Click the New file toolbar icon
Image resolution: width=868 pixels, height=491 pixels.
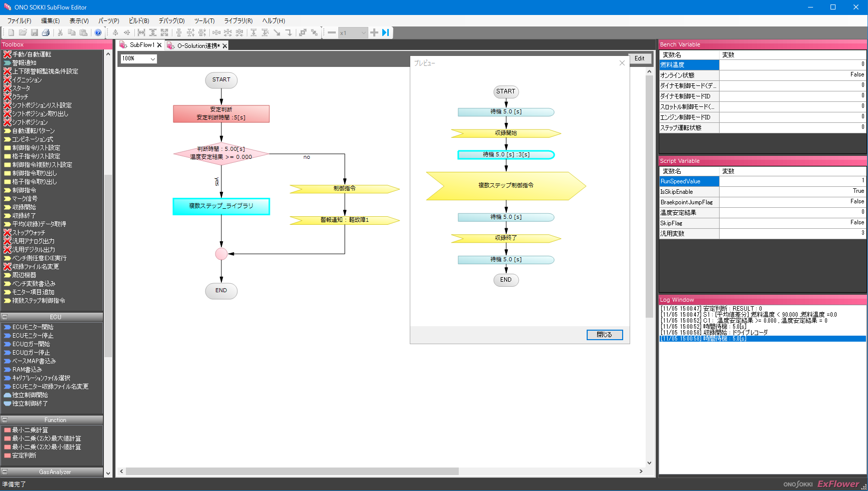click(11, 32)
